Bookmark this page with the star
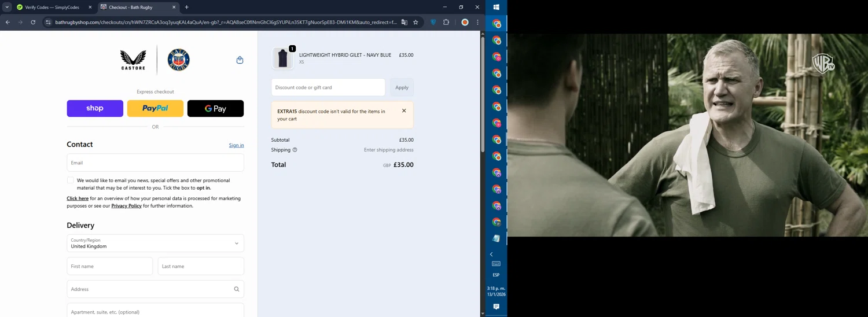Screen dimensions: 868x317 coord(415,22)
